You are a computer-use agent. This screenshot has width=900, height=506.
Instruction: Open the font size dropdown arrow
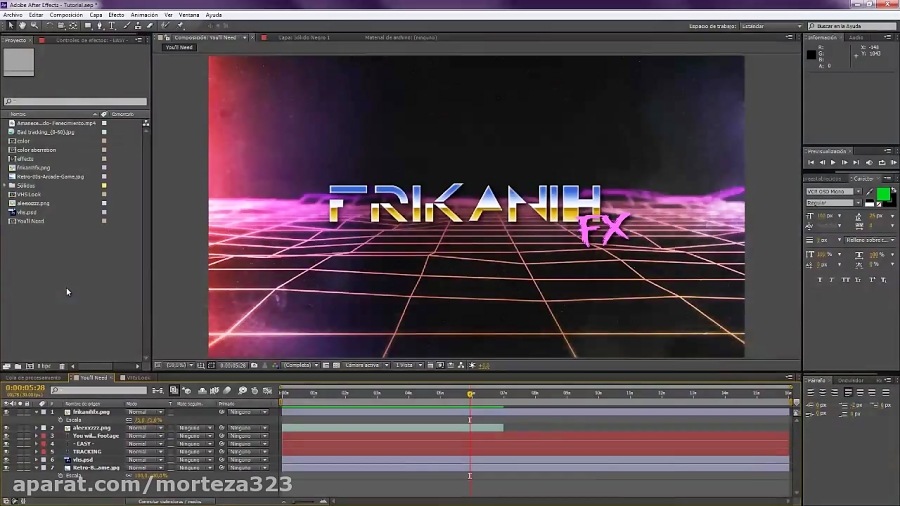click(x=840, y=216)
